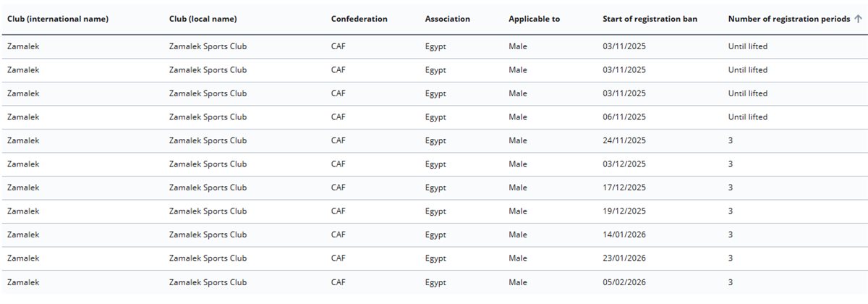Click the 03/12/2025 ban date cell
Image resolution: width=868 pixels, height=304 pixels.
coord(624,164)
